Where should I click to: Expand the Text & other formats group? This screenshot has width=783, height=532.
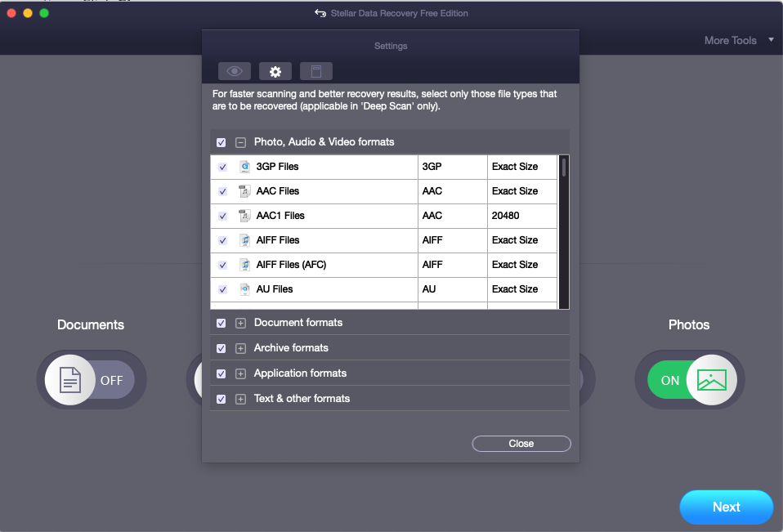tap(240, 400)
